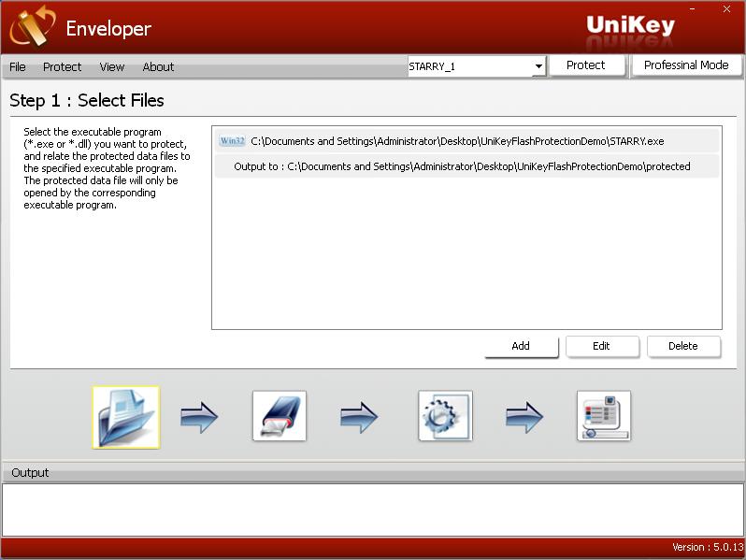
Task: Open the Select Files step folder icon
Action: pos(126,417)
